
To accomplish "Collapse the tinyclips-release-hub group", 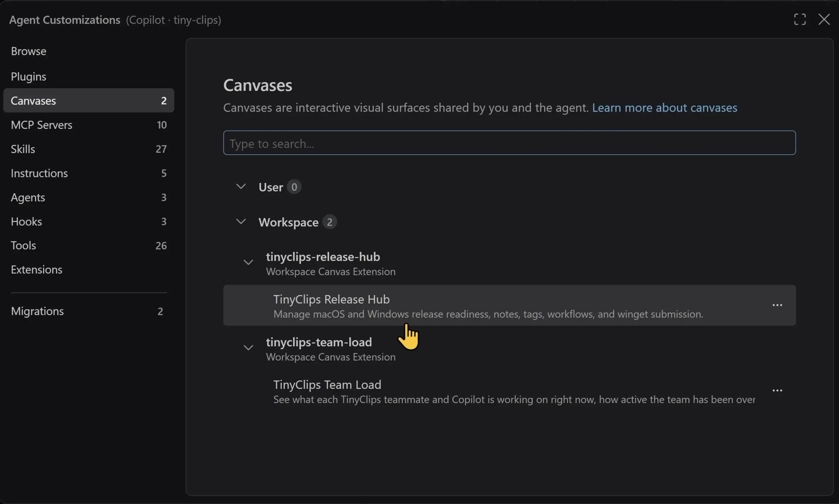I will click(x=248, y=262).
